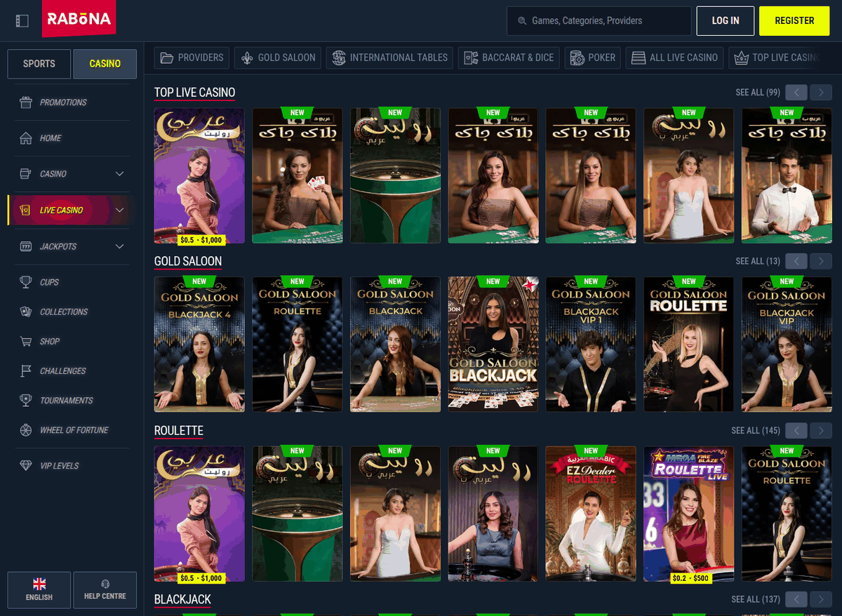Click the Shop cart icon
Image resolution: width=842 pixels, height=616 pixels.
(x=26, y=342)
